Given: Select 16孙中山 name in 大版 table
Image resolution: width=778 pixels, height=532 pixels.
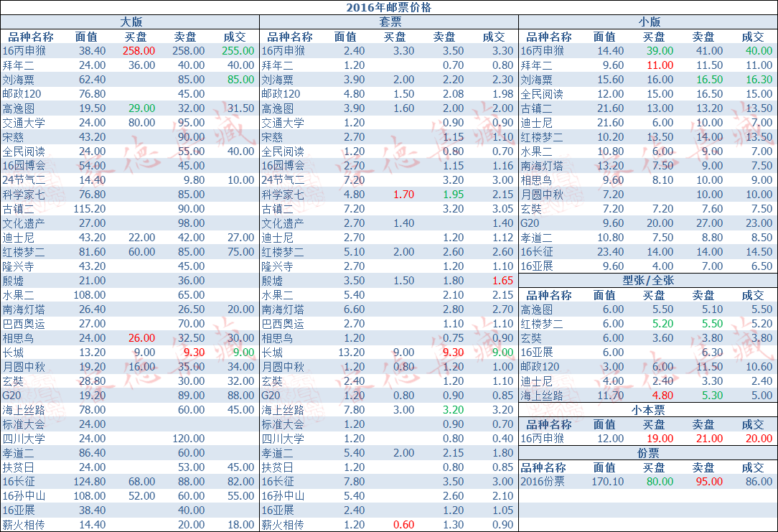Looking at the screenshot, I should tap(23, 496).
